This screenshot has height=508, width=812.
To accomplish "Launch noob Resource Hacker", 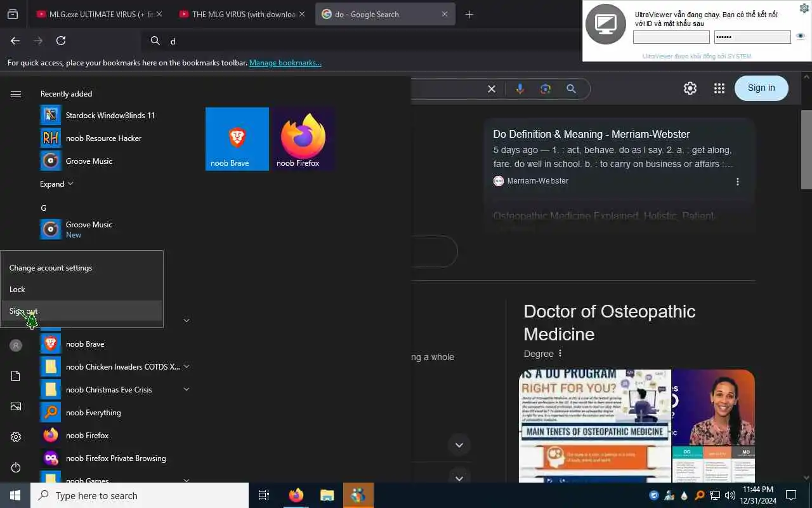I will tap(91, 138).
